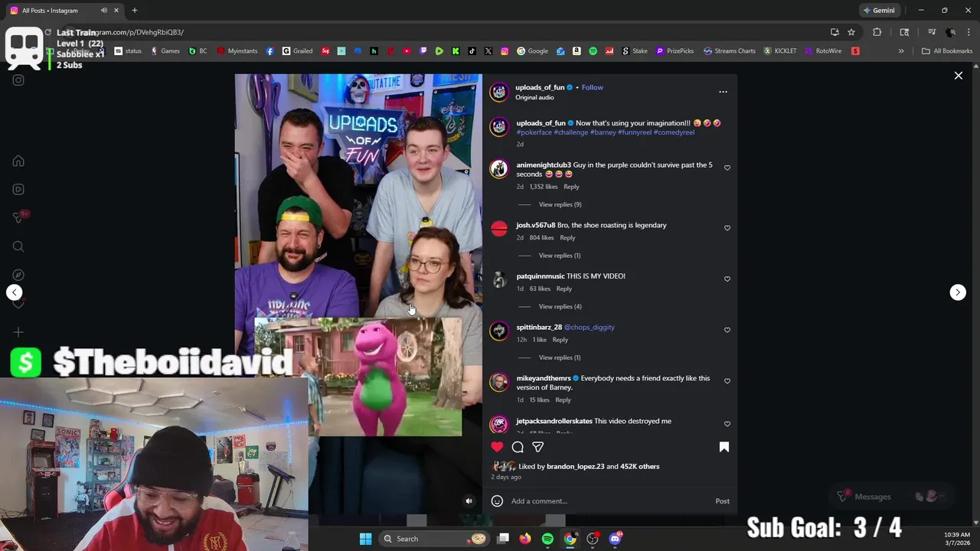Open the All Bookmarks folder
The image size is (980, 551).
[947, 51]
